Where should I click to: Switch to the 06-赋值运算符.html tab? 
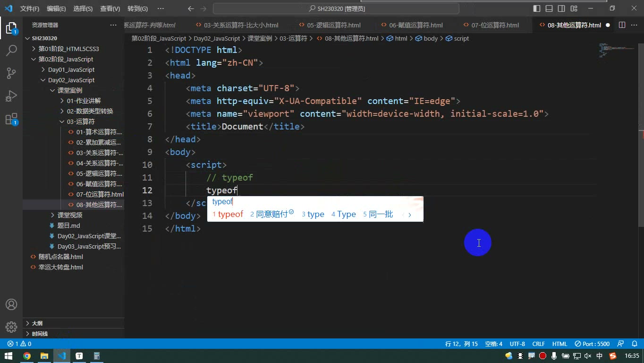pos(415,25)
